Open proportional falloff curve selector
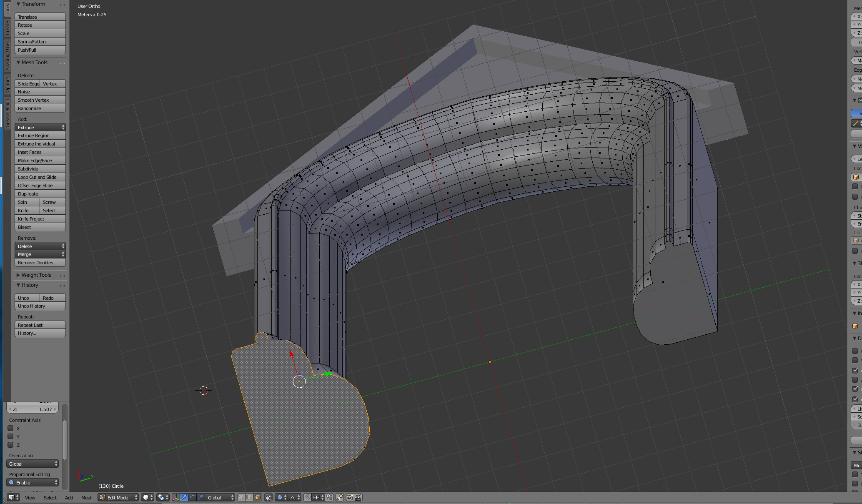 [x=295, y=497]
